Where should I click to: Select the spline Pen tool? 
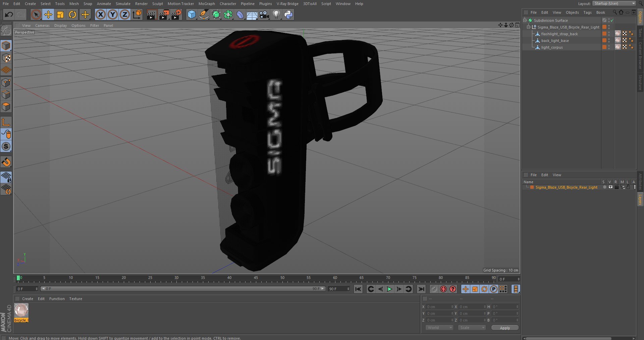coord(204,14)
